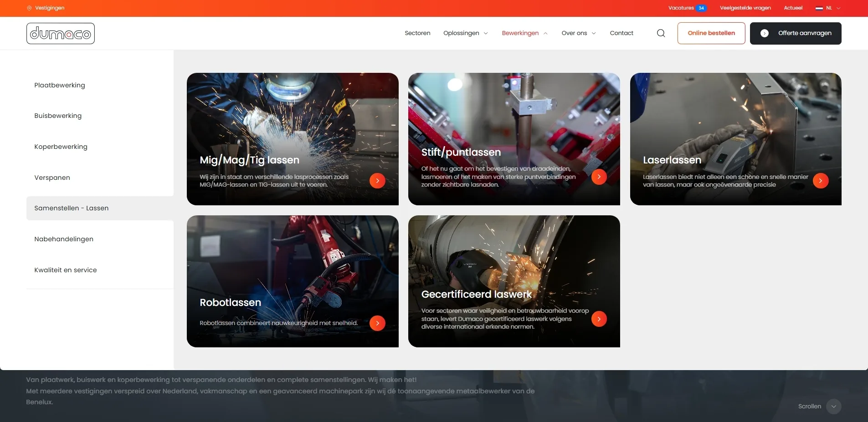Select Samenstellen - Lassen in the sidebar
This screenshot has width=868, height=422.
point(100,208)
